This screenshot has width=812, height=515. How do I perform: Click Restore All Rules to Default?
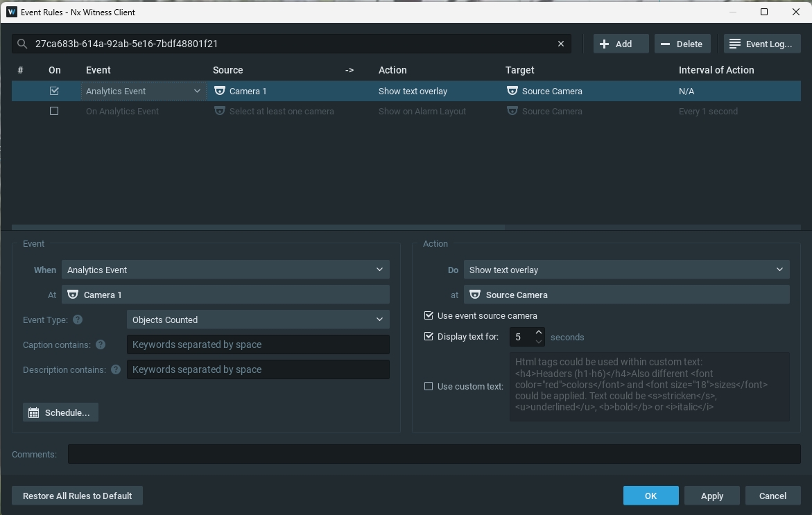pyautogui.click(x=77, y=496)
